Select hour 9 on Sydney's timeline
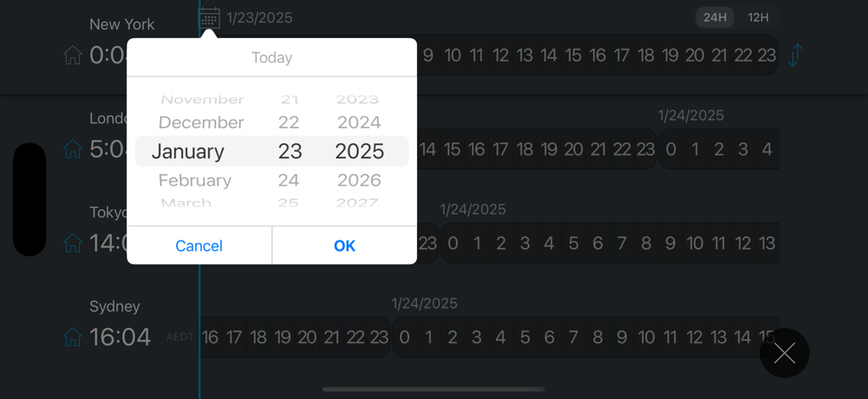This screenshot has width=868, height=399. point(621,337)
